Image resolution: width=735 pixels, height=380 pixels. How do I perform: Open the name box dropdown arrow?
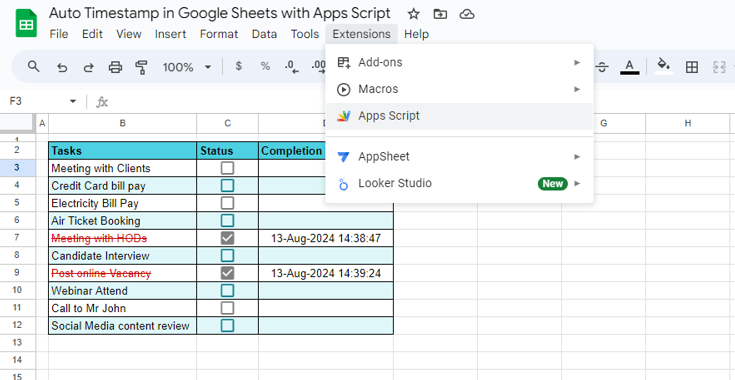click(x=73, y=101)
